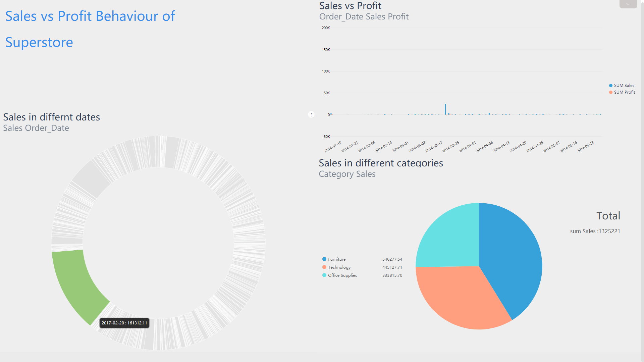
Task: Click the 'Sales vs Profit' chart title
Action: tap(350, 6)
